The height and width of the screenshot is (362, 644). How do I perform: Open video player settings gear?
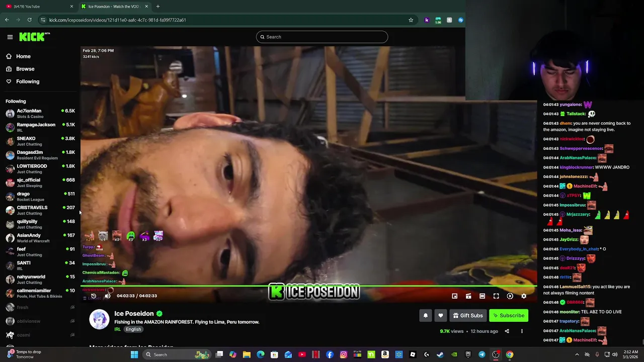click(x=524, y=296)
